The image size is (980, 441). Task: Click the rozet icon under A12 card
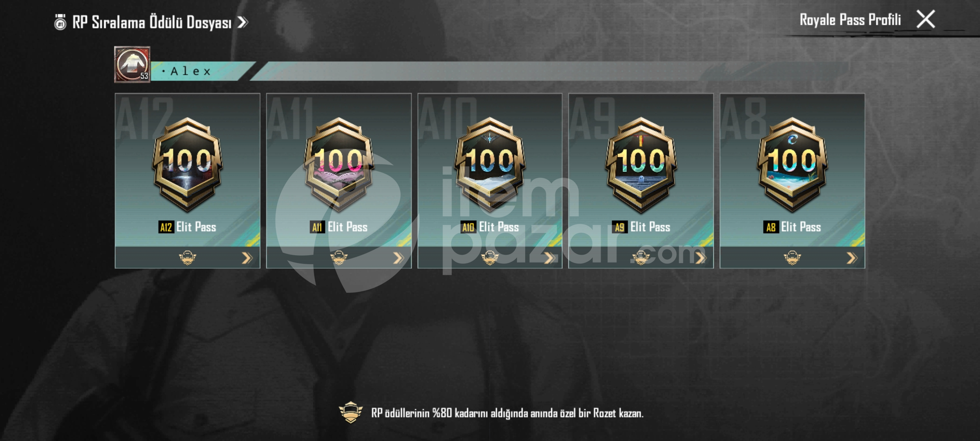coord(187,258)
